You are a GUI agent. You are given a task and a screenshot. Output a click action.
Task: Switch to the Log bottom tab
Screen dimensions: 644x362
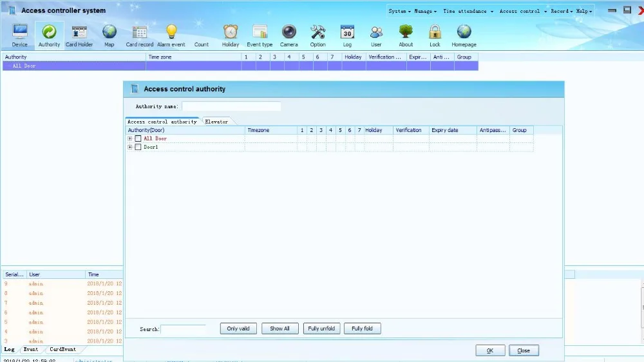[x=10, y=349]
